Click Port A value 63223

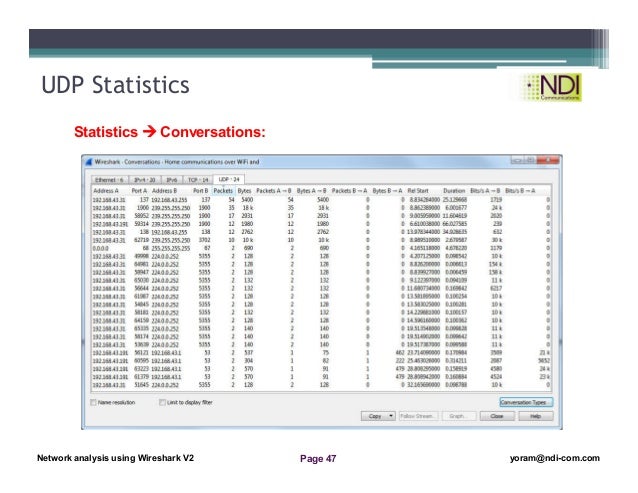point(141,369)
